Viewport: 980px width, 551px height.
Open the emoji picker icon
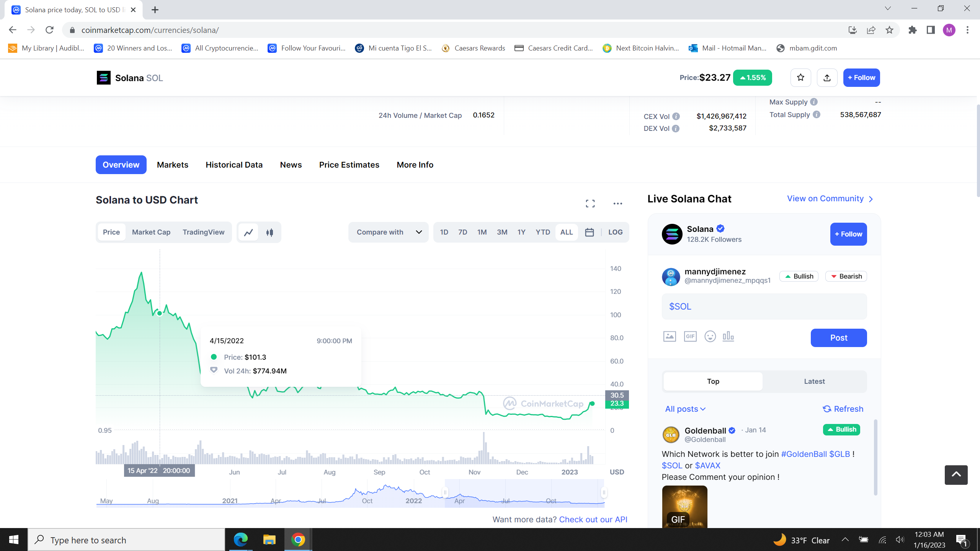click(710, 336)
